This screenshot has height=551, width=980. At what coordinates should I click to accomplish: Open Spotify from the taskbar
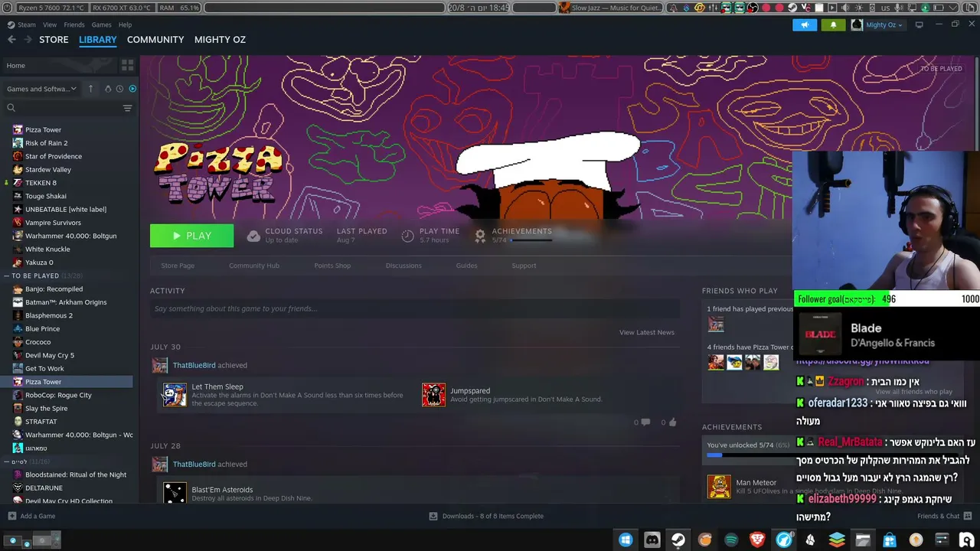731,540
